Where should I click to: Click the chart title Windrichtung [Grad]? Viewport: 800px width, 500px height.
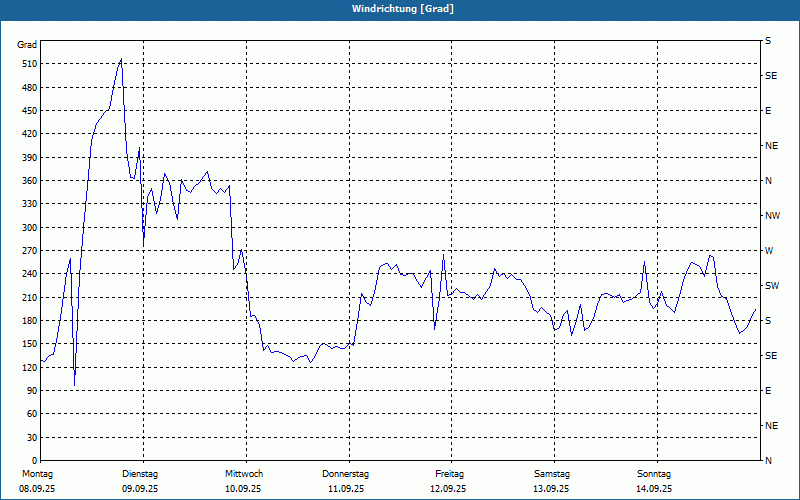pos(402,9)
